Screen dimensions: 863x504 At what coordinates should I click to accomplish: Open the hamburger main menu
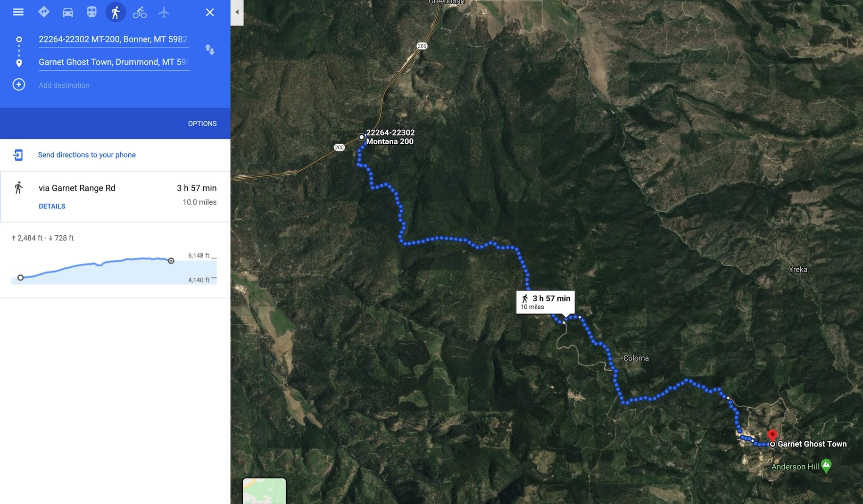coord(18,12)
